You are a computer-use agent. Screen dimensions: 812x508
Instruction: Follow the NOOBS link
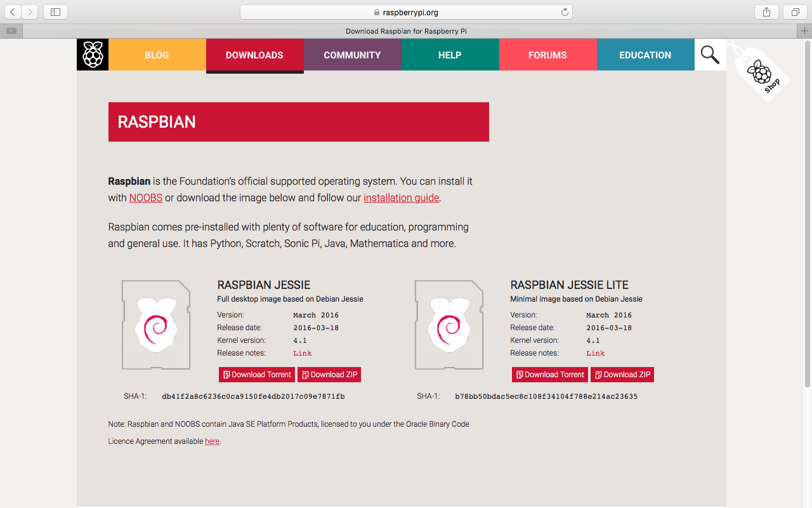(x=146, y=197)
